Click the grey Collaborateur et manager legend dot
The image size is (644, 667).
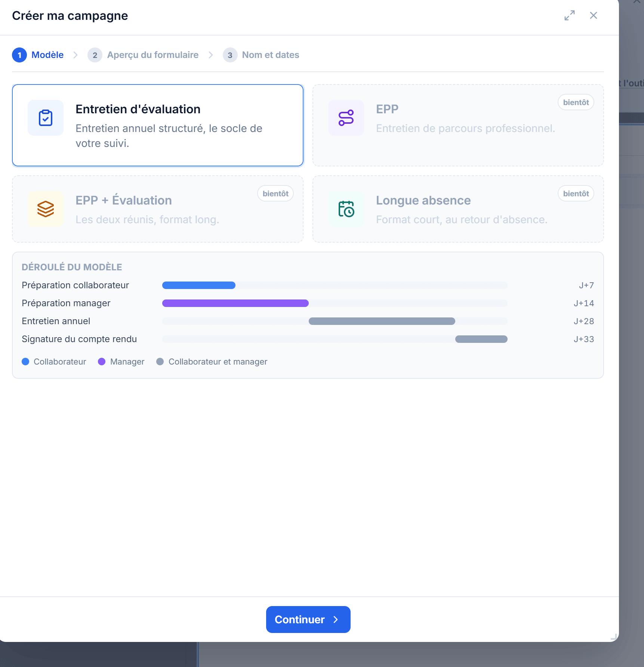[x=160, y=362]
